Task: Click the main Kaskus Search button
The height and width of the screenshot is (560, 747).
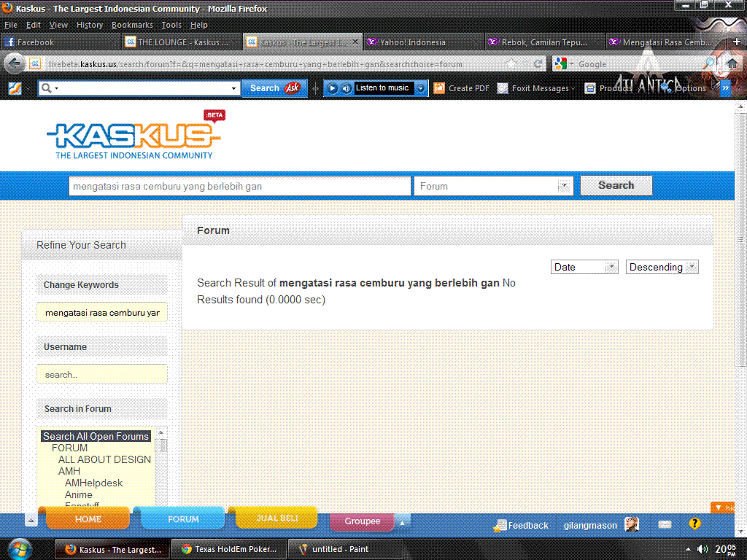Action: pyautogui.click(x=616, y=186)
